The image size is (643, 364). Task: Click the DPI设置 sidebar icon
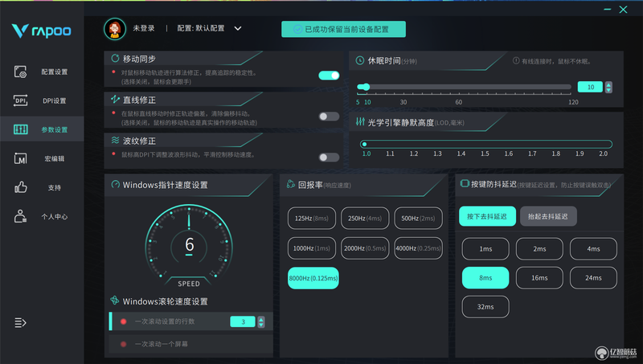pyautogui.click(x=20, y=100)
